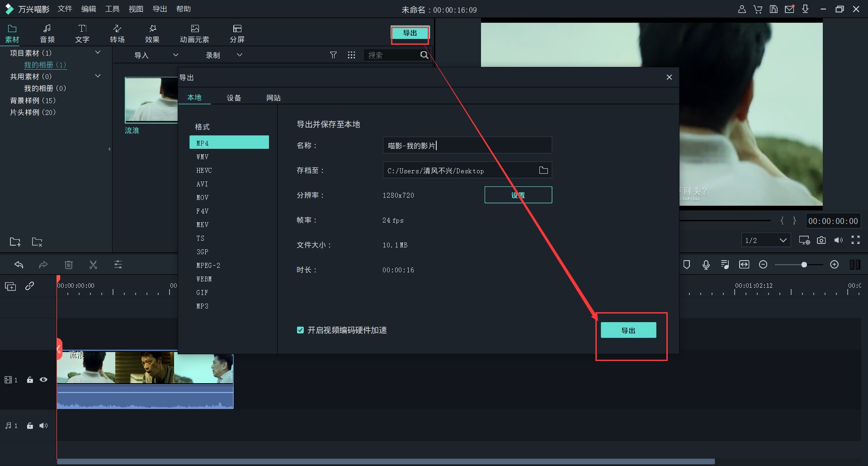
Task: Click the media search box
Action: pyautogui.click(x=392, y=55)
